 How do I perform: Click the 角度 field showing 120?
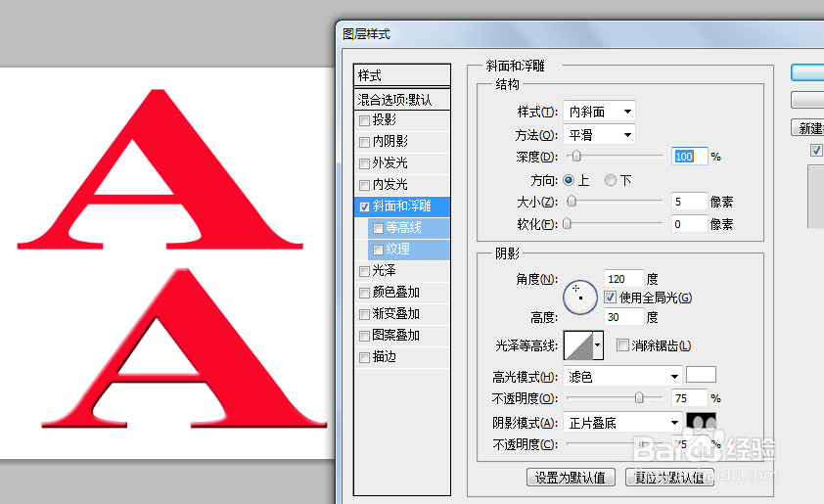tap(624, 279)
